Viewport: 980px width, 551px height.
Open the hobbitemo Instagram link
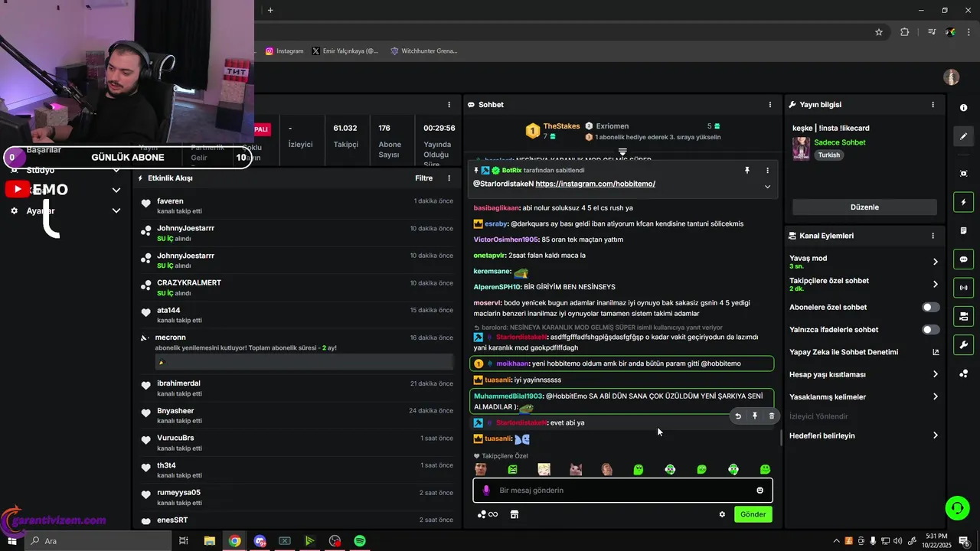pos(595,184)
